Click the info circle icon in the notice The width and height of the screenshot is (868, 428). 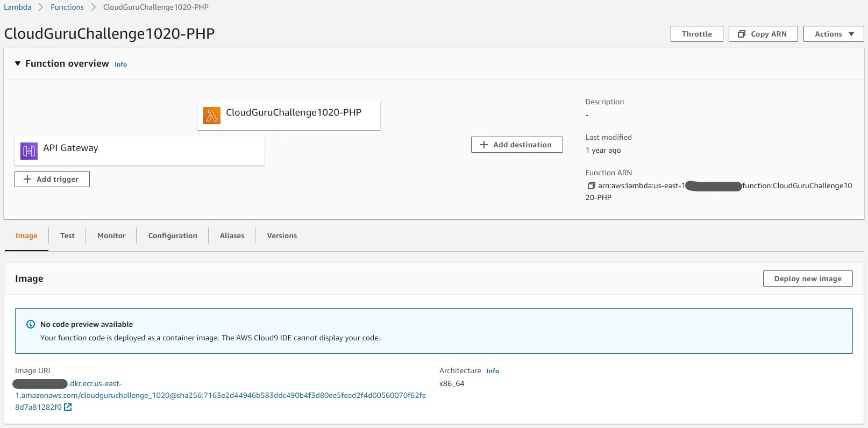tap(31, 324)
